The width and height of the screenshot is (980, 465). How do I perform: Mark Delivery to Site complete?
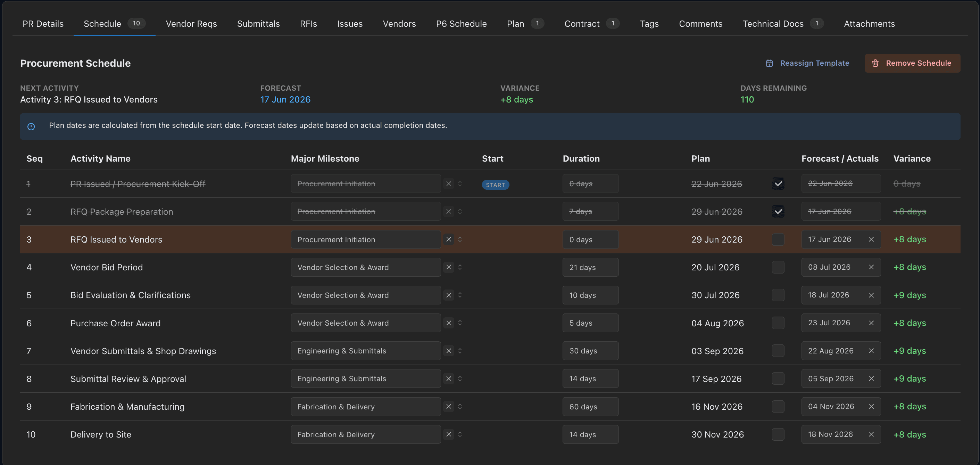click(778, 434)
